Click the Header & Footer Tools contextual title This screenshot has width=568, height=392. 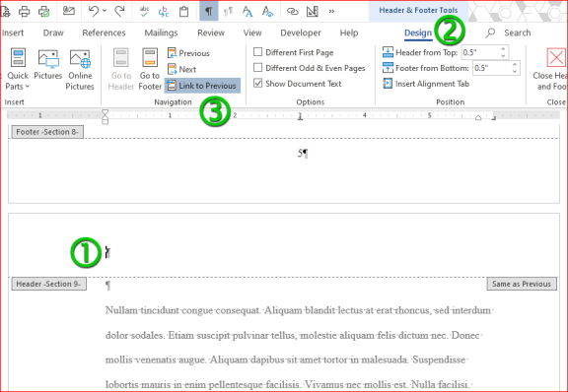click(418, 11)
